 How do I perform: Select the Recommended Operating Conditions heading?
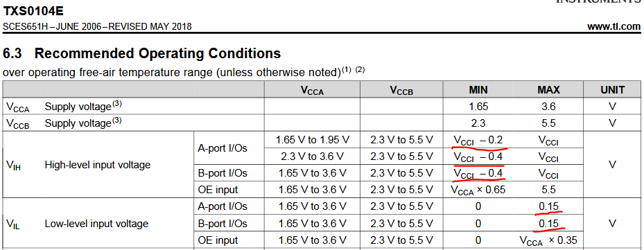tap(141, 53)
